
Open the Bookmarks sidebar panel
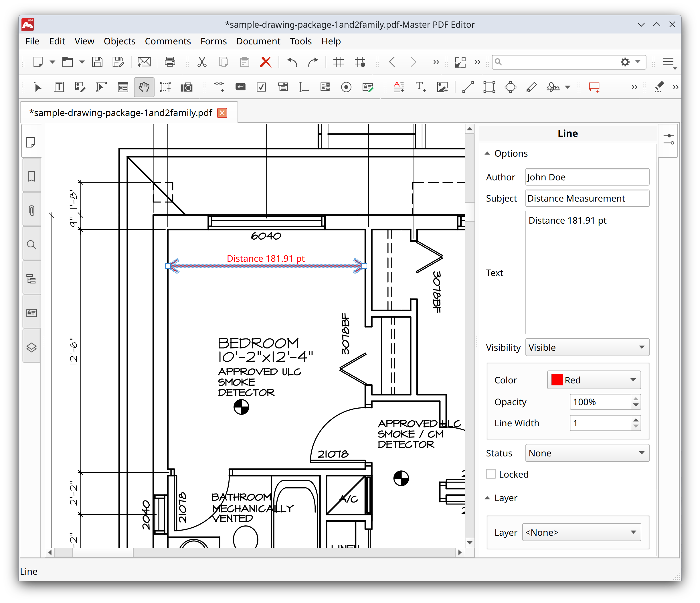pyautogui.click(x=31, y=176)
